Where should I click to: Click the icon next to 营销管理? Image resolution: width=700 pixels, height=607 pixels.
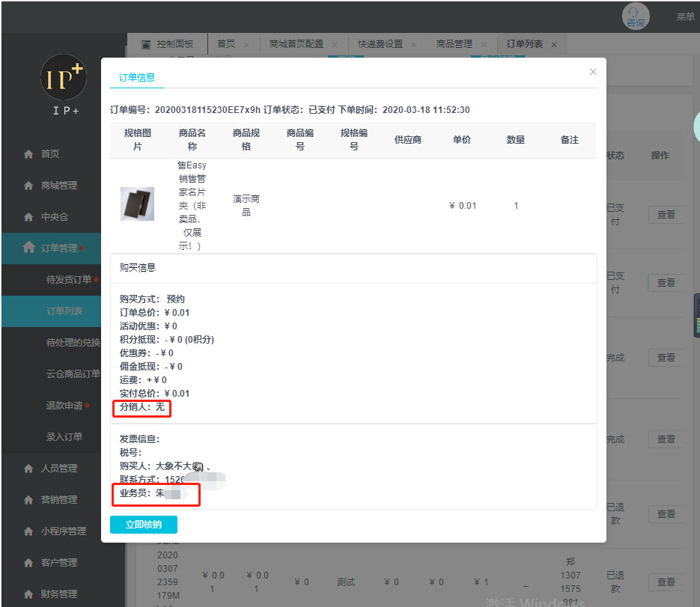[x=28, y=500]
